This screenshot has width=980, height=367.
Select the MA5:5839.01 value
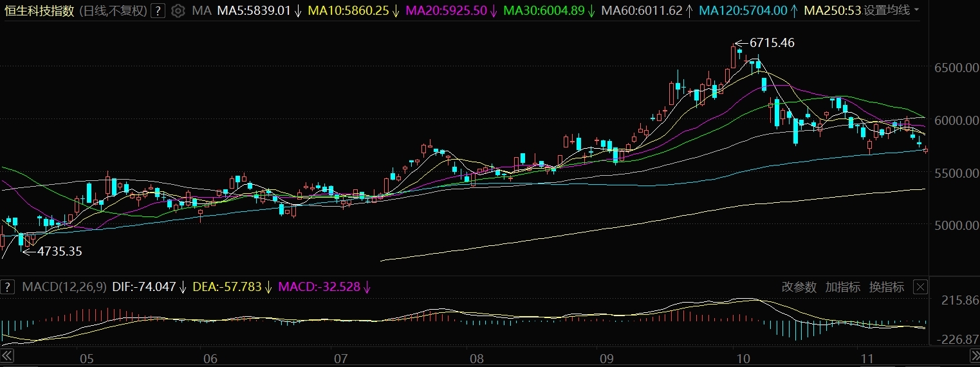[x=254, y=10]
